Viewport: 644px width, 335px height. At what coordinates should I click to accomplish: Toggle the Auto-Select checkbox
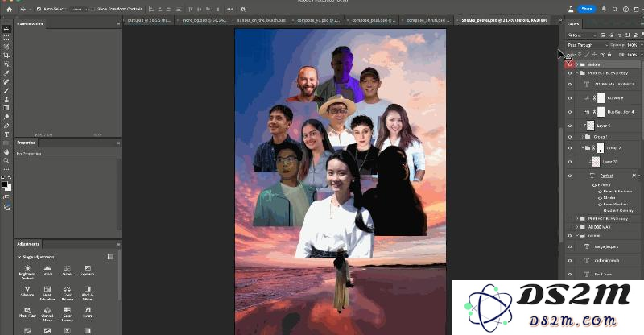pyautogui.click(x=39, y=9)
